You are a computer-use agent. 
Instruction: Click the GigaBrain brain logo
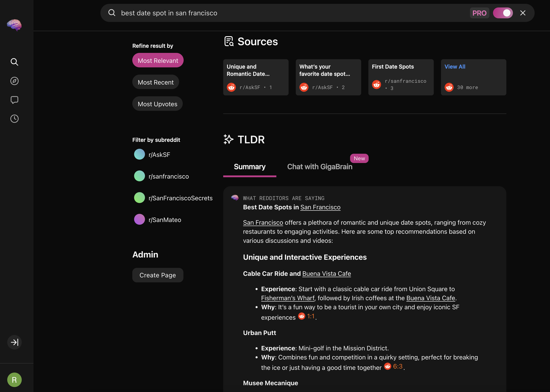click(14, 25)
